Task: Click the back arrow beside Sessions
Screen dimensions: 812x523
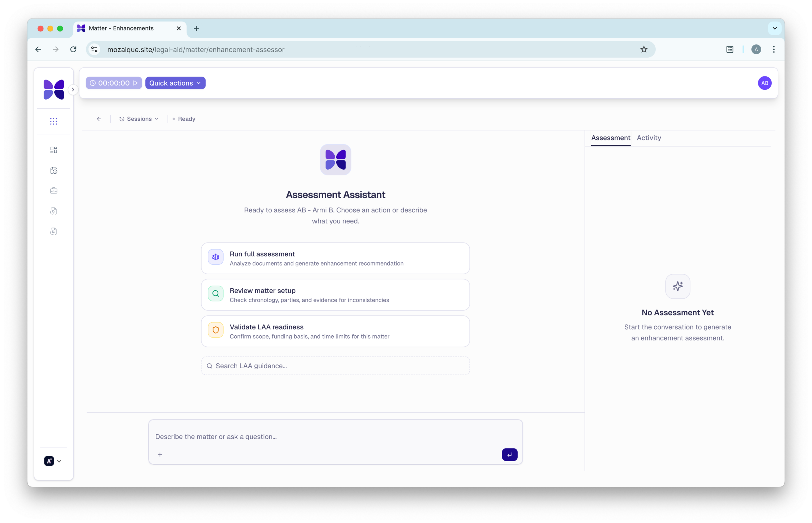Action: 99,119
